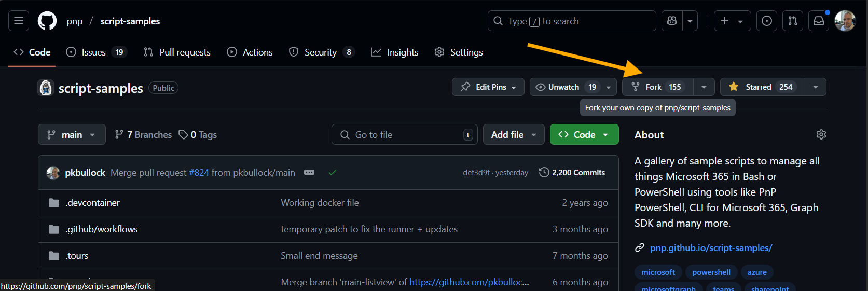Open the Insights tab
Screen dimensions: 868x291
click(x=395, y=52)
